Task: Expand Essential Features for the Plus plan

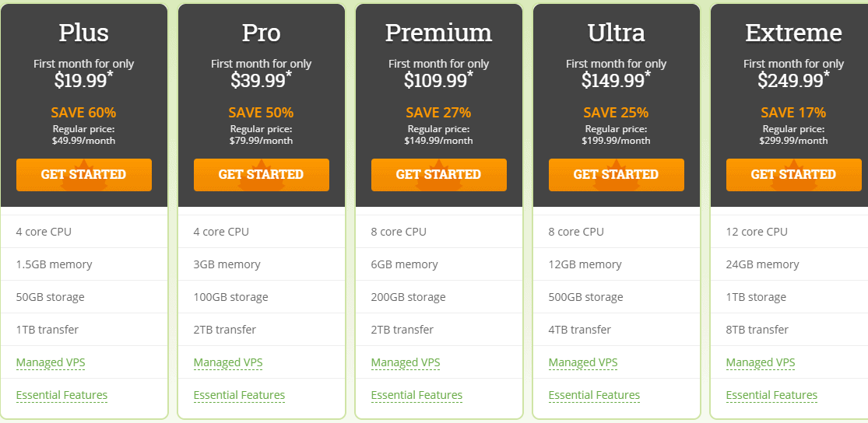Action: 62,395
